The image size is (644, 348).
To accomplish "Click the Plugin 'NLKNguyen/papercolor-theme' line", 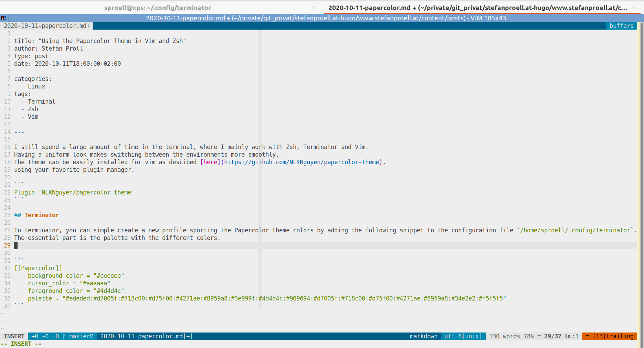I will [x=74, y=192].
